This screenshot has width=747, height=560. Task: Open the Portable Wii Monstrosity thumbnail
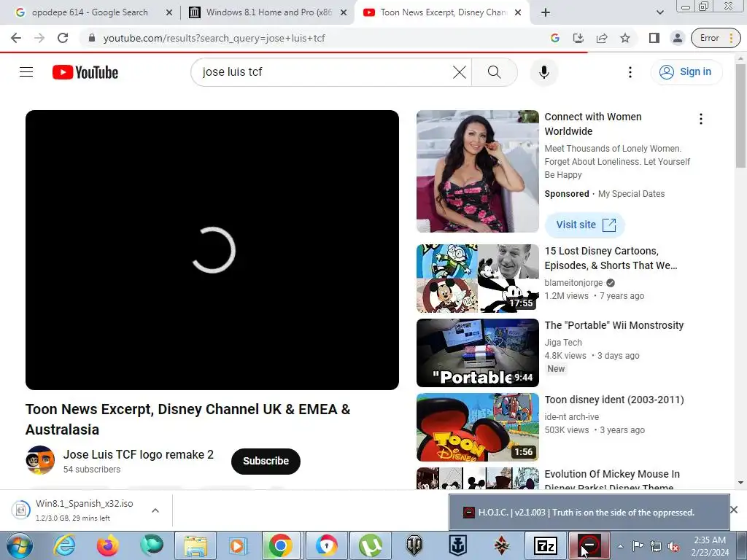[477, 353]
